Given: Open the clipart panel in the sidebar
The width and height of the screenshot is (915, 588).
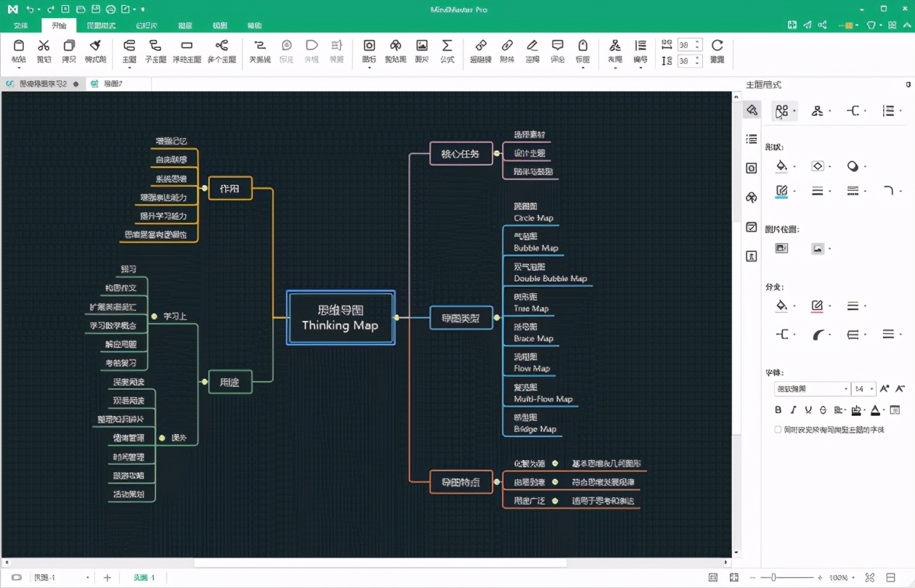Looking at the screenshot, I should (752, 197).
